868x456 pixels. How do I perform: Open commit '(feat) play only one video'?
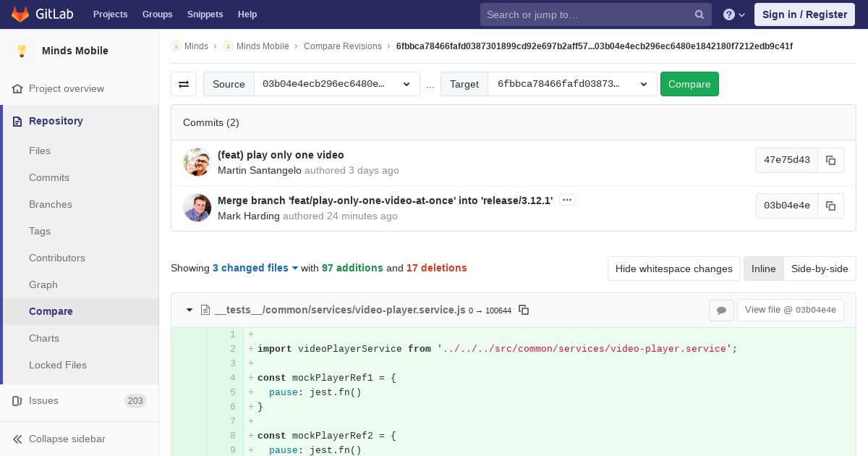[x=281, y=155]
